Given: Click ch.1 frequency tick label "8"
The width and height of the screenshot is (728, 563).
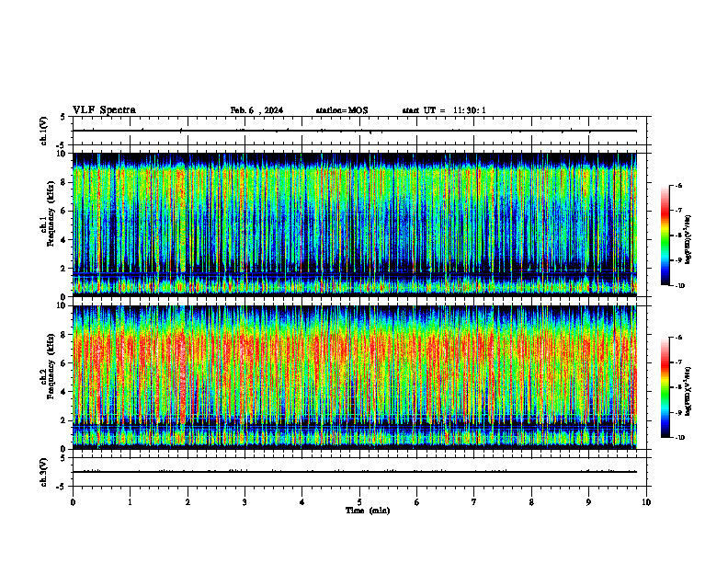Looking at the screenshot, I should (64, 182).
